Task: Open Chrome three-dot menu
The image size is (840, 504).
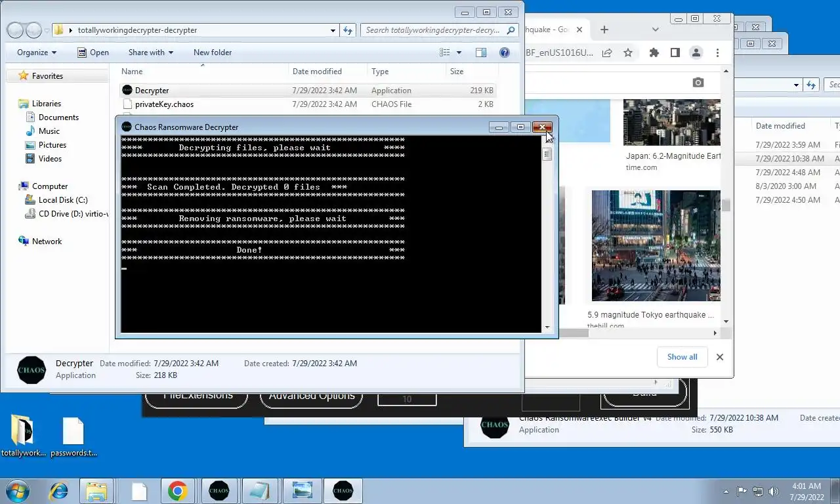Action: (717, 53)
